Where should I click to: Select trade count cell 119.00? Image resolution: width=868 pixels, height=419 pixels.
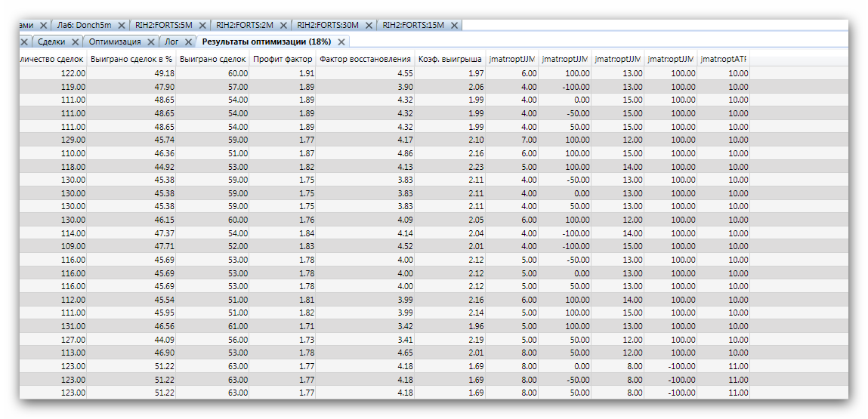click(x=53, y=86)
